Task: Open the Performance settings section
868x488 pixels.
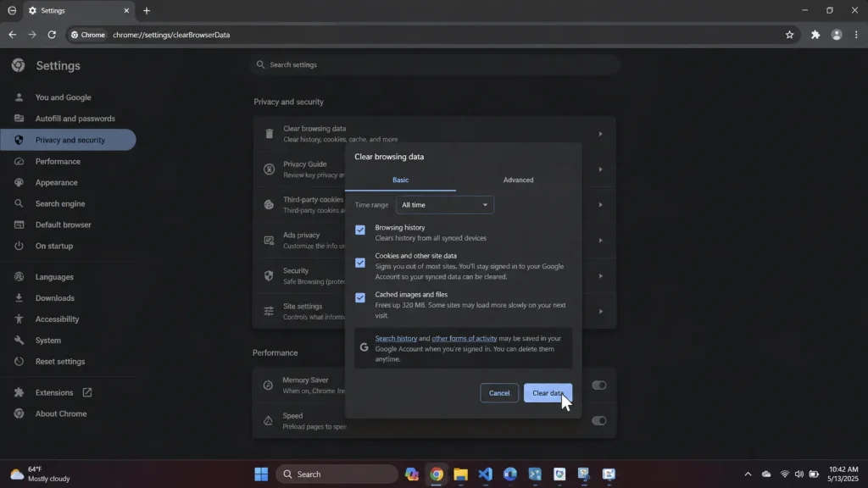Action: coord(58,162)
